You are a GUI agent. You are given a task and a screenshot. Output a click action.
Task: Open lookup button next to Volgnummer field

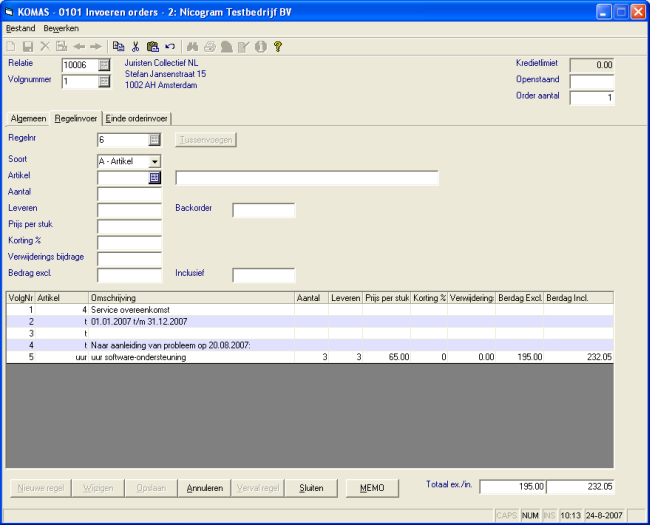tap(104, 81)
